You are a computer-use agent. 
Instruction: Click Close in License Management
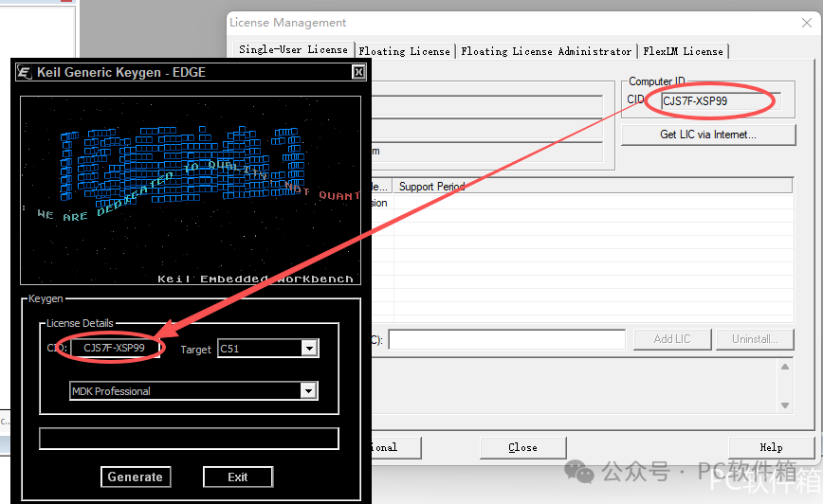point(522,447)
